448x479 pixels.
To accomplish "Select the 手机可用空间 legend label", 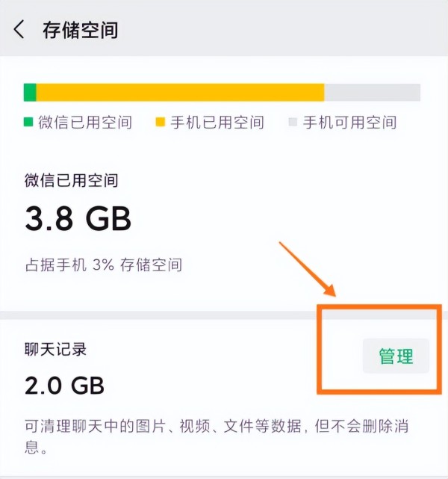I will [x=349, y=123].
